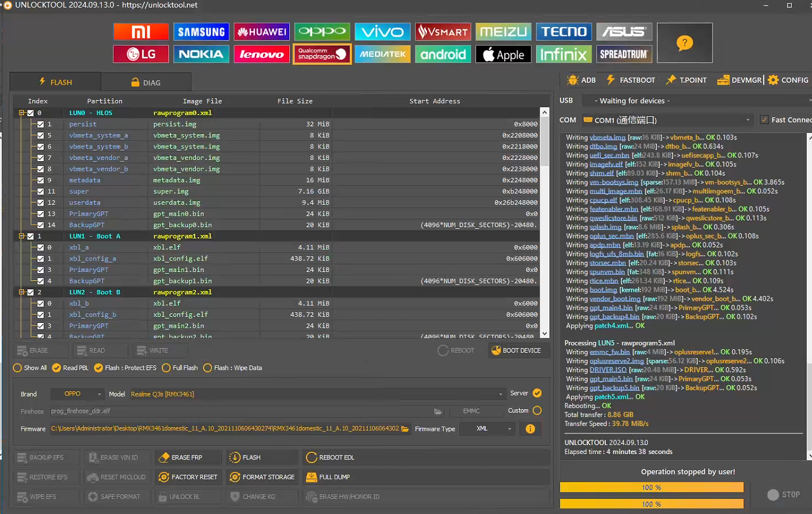The height and width of the screenshot is (514, 812).
Task: Select the Qualcomm Snapdragon logo
Action: click(x=322, y=55)
